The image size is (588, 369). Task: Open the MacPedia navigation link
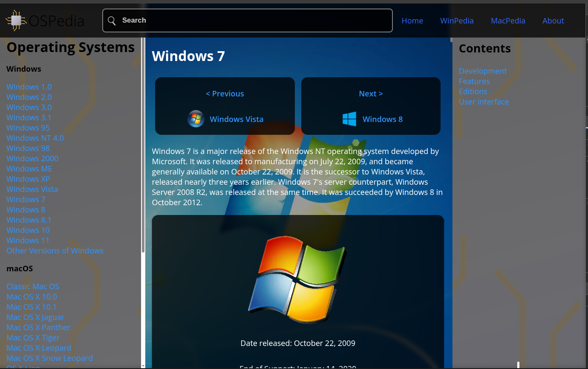(x=508, y=20)
